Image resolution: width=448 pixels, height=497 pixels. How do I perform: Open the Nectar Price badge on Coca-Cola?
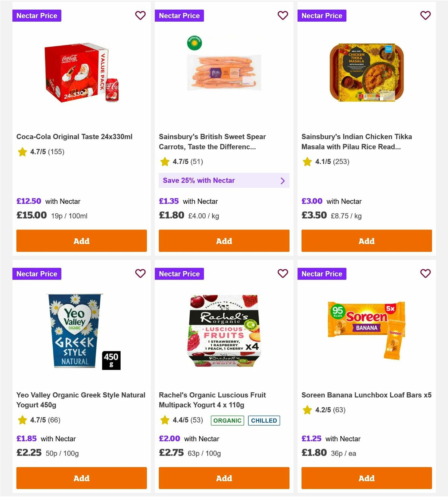point(37,16)
